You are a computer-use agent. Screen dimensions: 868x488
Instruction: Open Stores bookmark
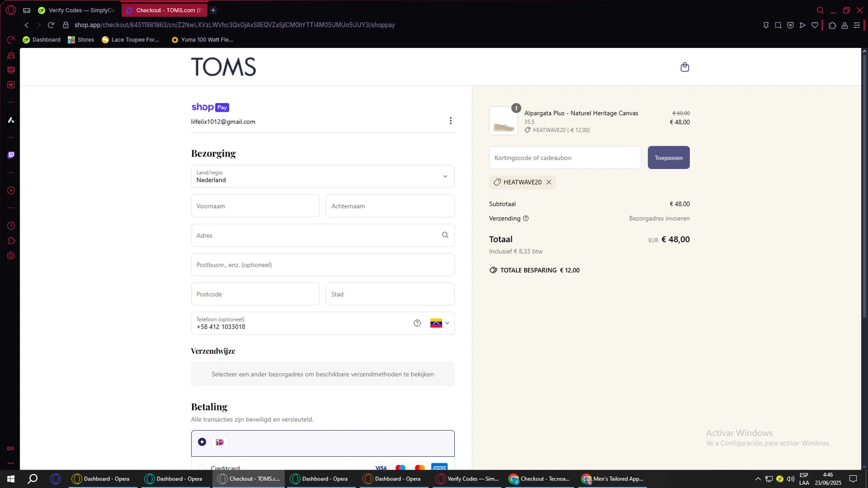[x=81, y=40]
